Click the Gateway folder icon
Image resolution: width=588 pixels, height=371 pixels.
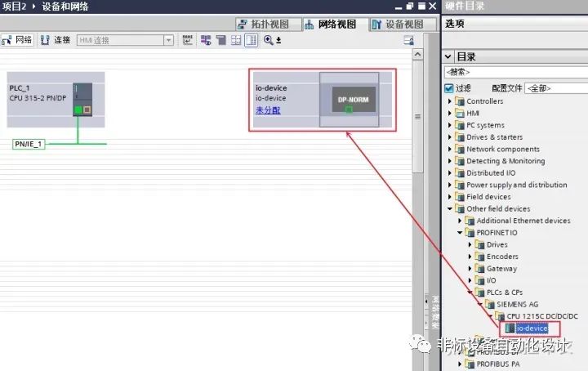480,268
